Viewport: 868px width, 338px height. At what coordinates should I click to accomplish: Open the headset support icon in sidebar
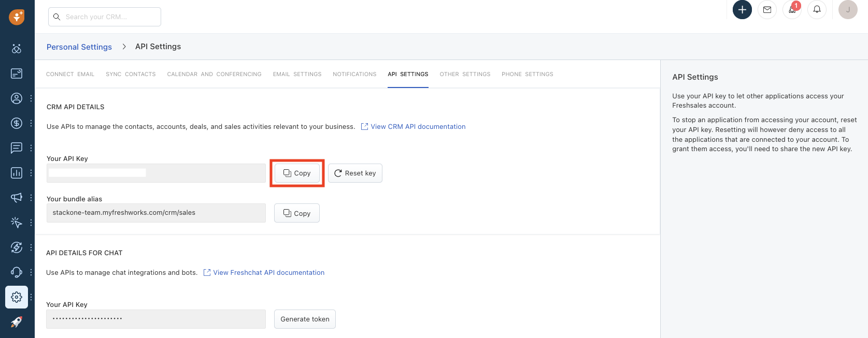[17, 272]
